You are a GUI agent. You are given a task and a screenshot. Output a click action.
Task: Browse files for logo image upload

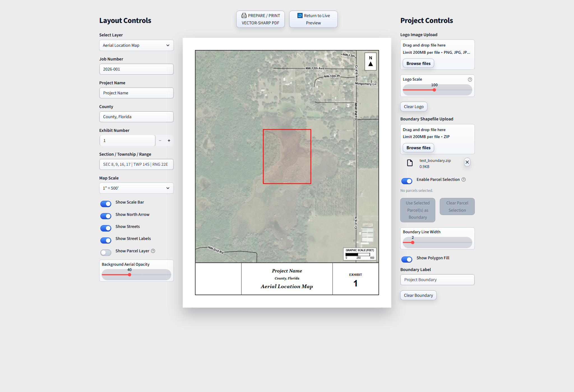click(x=418, y=63)
